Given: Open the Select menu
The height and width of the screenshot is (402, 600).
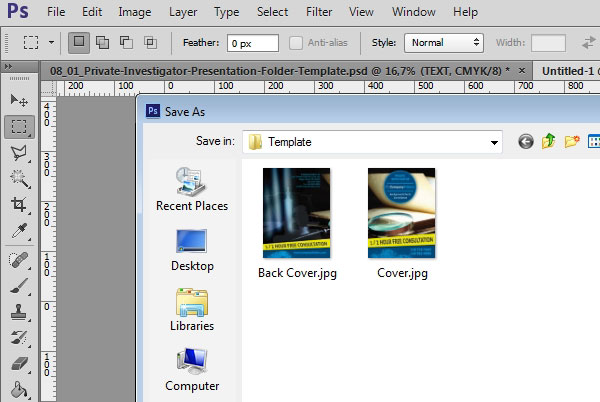Looking at the screenshot, I should (x=272, y=12).
